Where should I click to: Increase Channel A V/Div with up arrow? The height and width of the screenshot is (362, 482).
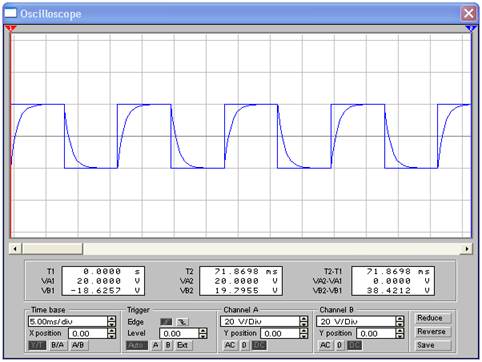pyautogui.click(x=304, y=319)
